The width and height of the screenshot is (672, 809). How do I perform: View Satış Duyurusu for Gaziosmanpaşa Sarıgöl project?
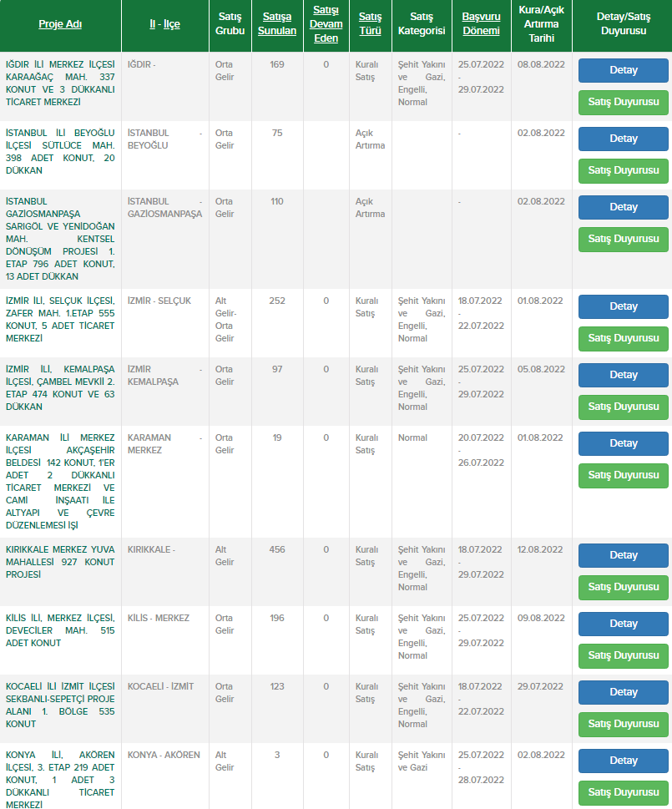click(623, 239)
